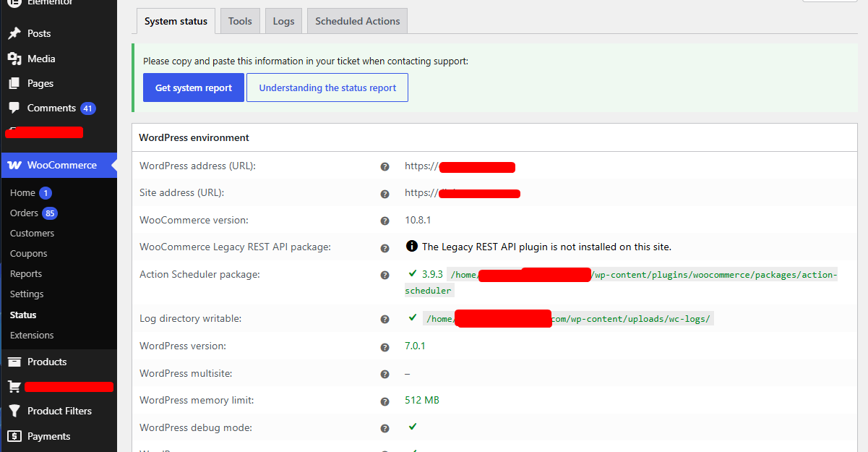Open the Coupons submenu link
Viewport: 868px width, 452px height.
29,253
